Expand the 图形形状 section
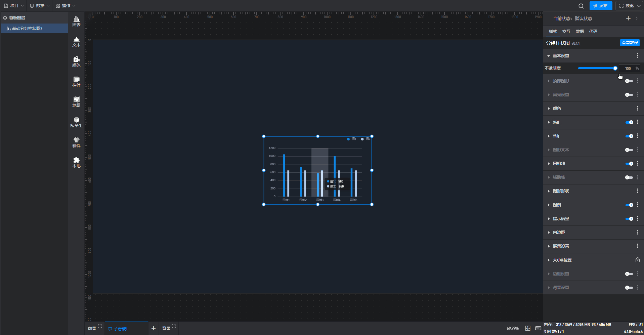This screenshot has width=644, height=335. [x=549, y=191]
